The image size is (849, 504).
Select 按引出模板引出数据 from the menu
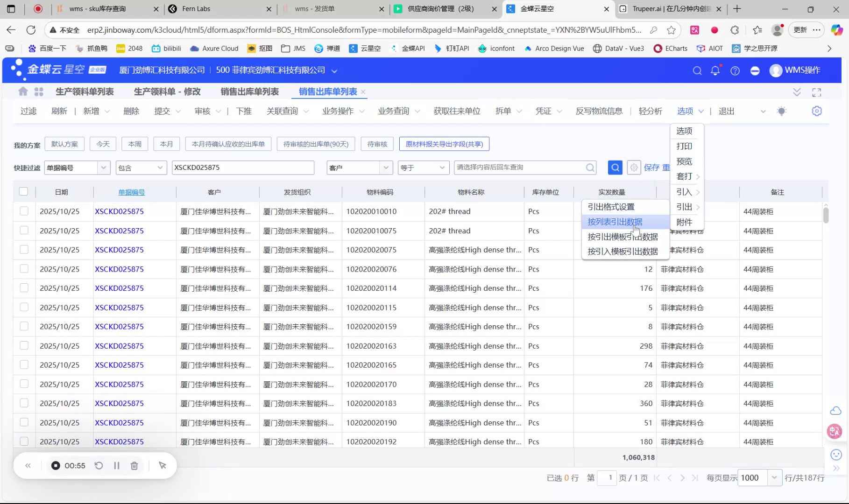pyautogui.click(x=623, y=237)
